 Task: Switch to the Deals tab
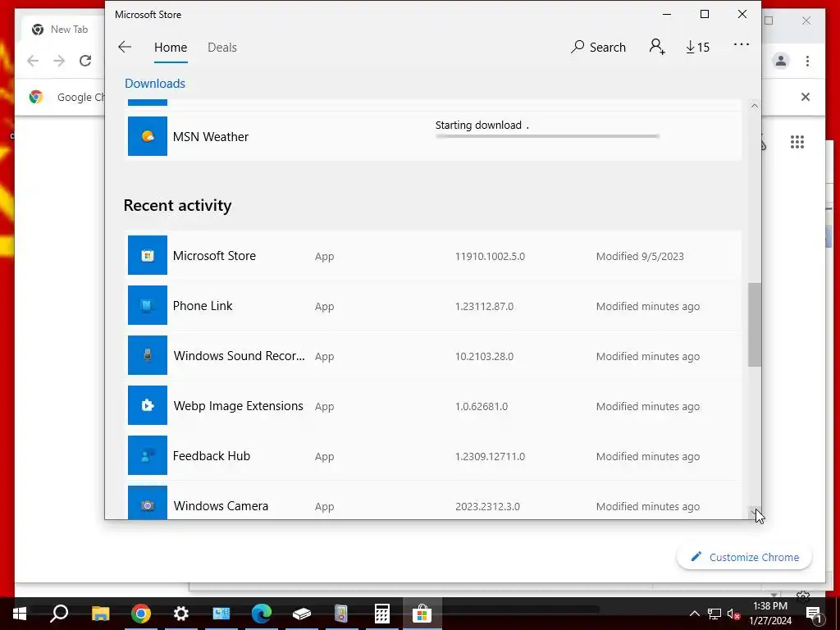click(221, 47)
